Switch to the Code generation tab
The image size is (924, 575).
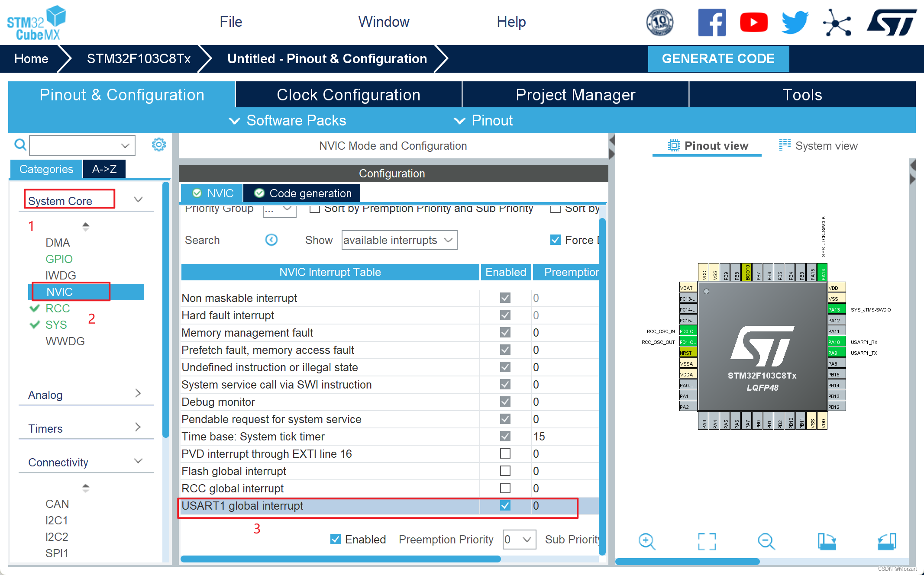point(302,193)
